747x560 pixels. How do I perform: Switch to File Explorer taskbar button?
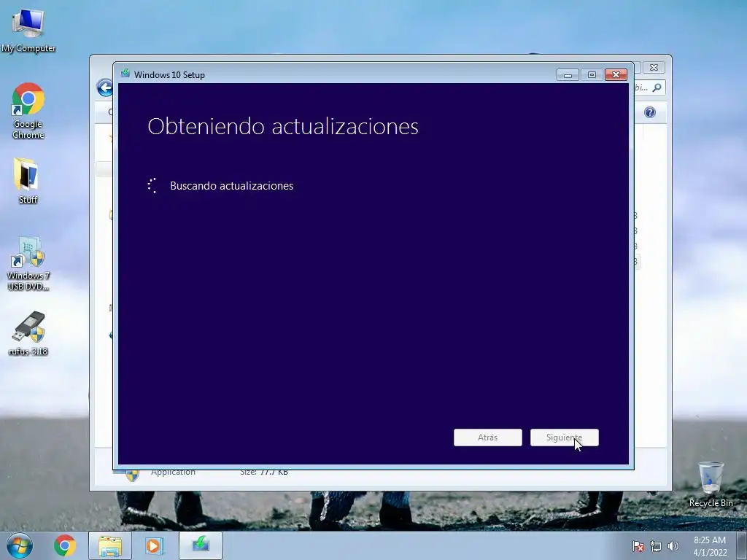pyautogui.click(x=110, y=545)
